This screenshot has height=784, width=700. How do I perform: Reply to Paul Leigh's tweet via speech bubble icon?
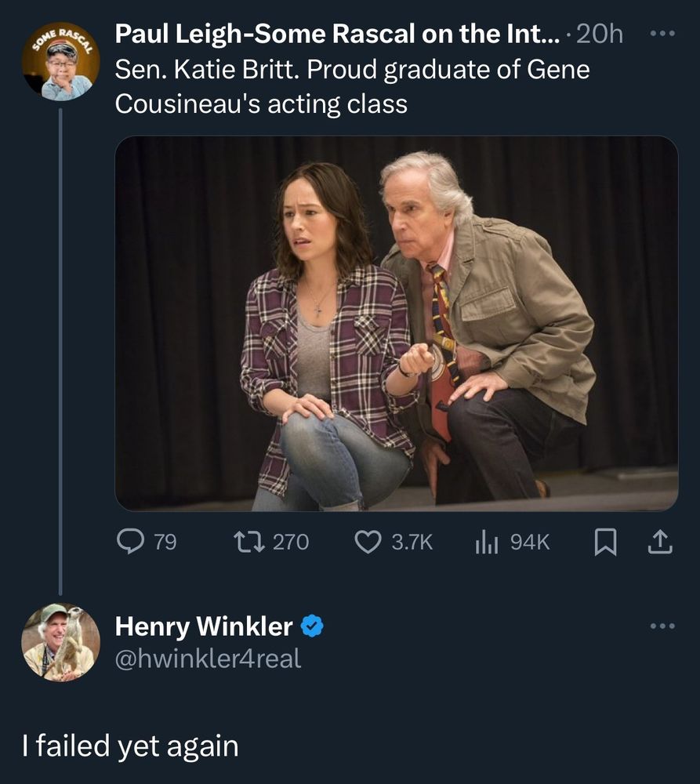(x=129, y=542)
